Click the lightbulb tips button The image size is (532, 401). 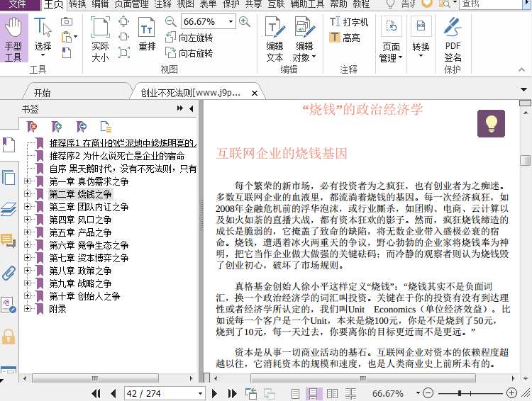(491, 123)
